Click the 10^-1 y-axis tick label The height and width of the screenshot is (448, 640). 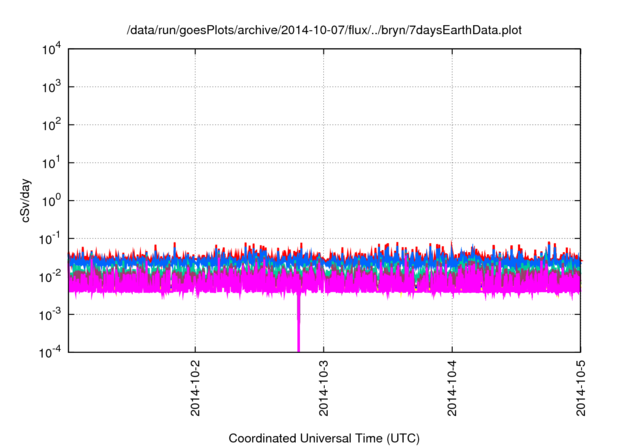(50, 239)
